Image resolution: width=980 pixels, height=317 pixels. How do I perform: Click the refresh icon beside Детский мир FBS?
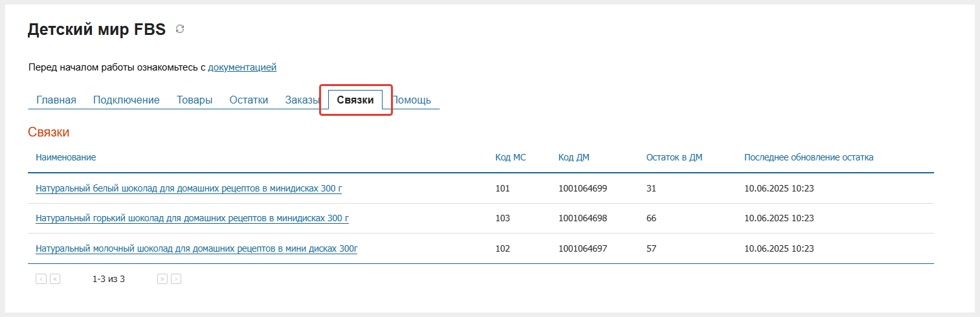[180, 29]
